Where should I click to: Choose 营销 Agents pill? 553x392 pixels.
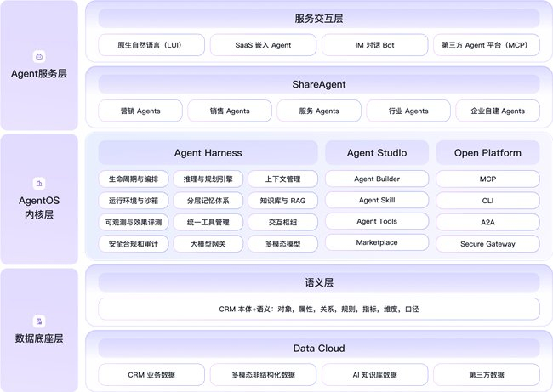pos(140,111)
